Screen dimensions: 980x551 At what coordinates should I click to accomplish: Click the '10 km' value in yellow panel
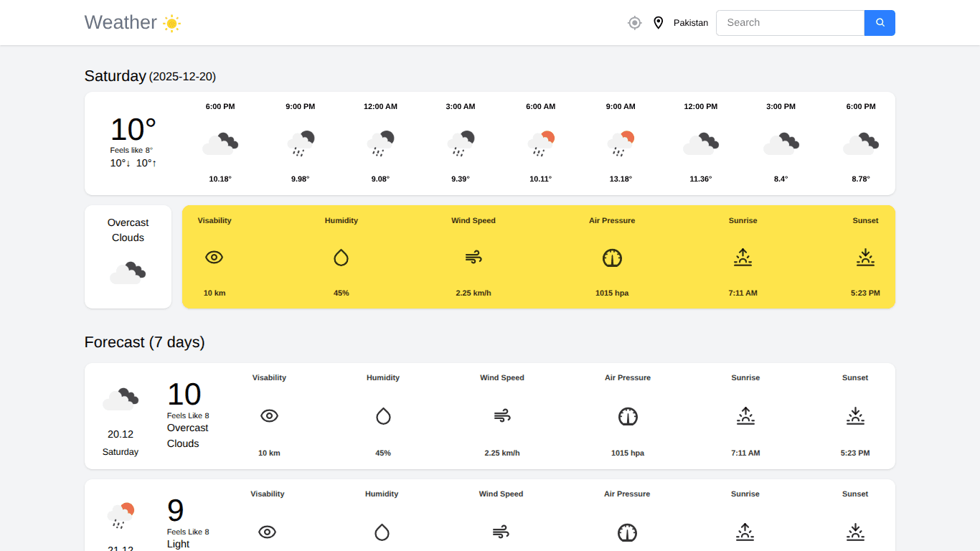click(215, 293)
